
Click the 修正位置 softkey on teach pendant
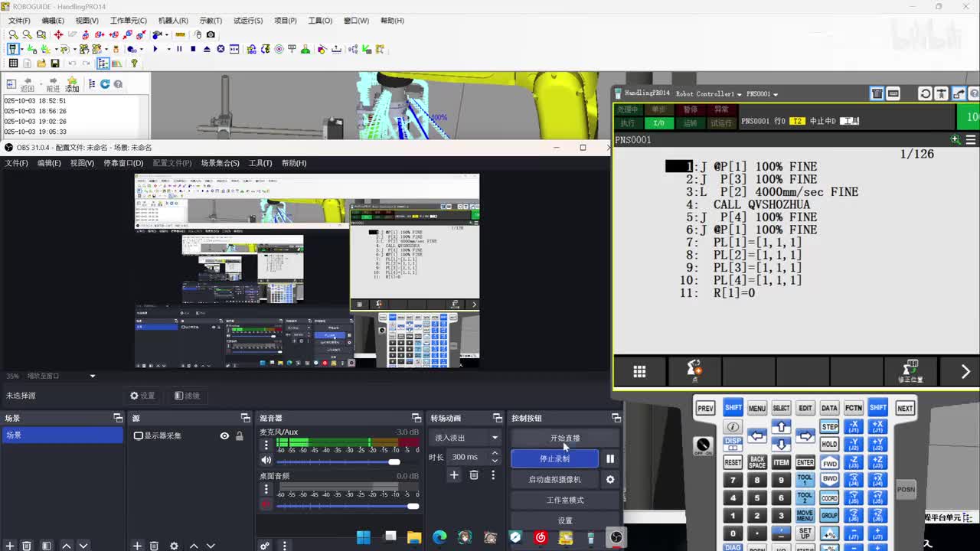point(910,372)
